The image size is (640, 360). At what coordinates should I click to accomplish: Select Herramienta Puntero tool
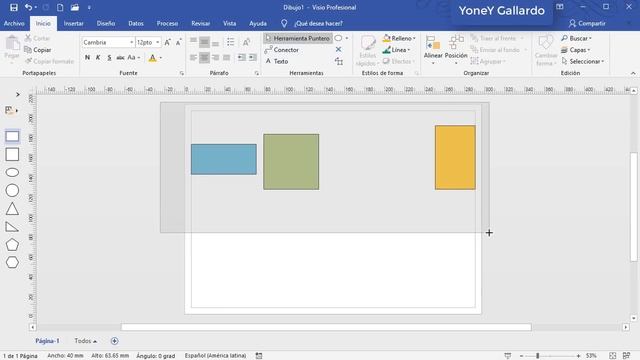297,38
